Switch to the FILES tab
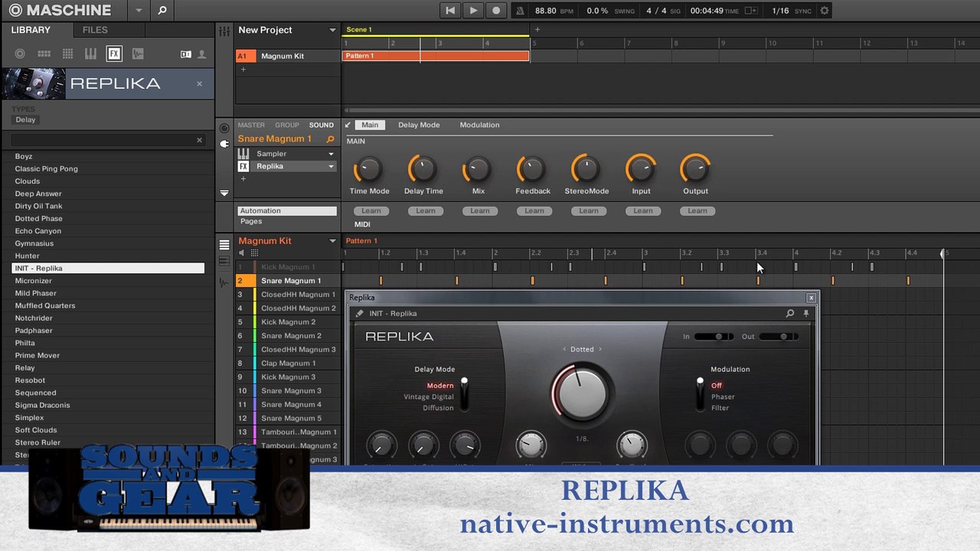The width and height of the screenshot is (980, 551). 95,30
